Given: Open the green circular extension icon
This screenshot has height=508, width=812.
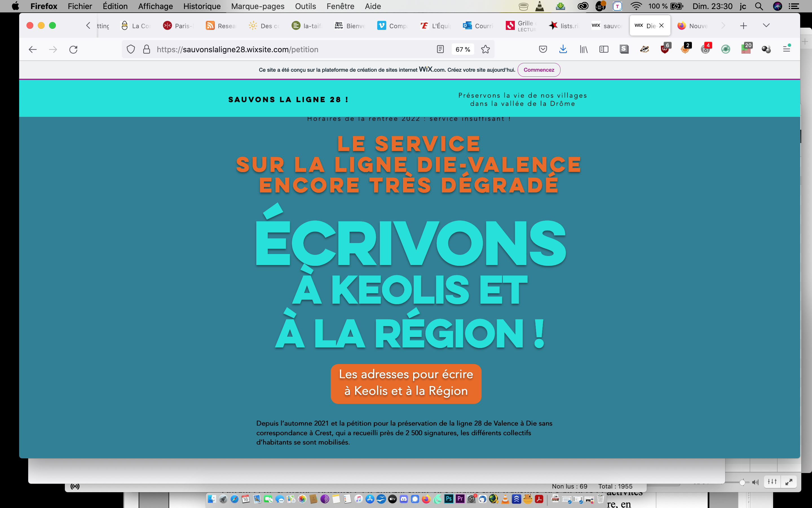Looking at the screenshot, I should (x=725, y=49).
